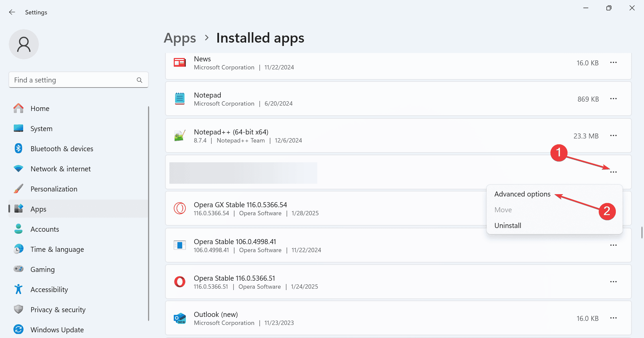The width and height of the screenshot is (644, 338).
Task: Click the red Opera Stable 116 icon
Action: 180,282
